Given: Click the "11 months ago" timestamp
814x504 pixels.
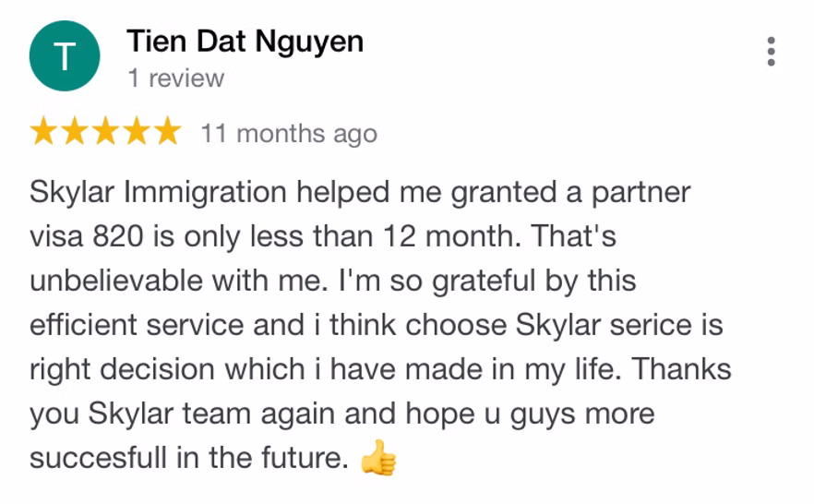Looking at the screenshot, I should (x=289, y=134).
